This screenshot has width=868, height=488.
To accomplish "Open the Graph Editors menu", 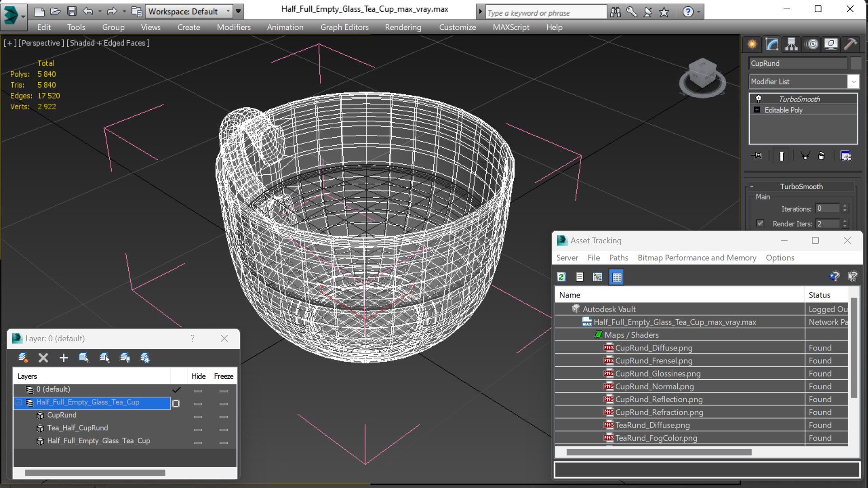I will 344,28.
